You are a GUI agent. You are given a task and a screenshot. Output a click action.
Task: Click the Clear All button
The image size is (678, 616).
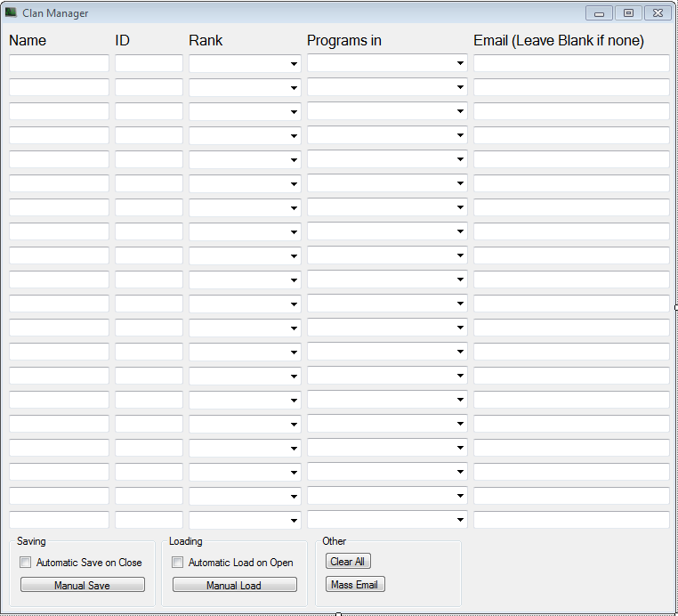coord(347,562)
